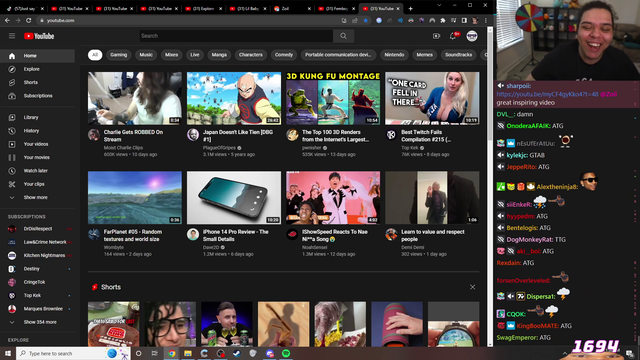Select the Manga filter chip
The image size is (640, 360).
pos(219,55)
